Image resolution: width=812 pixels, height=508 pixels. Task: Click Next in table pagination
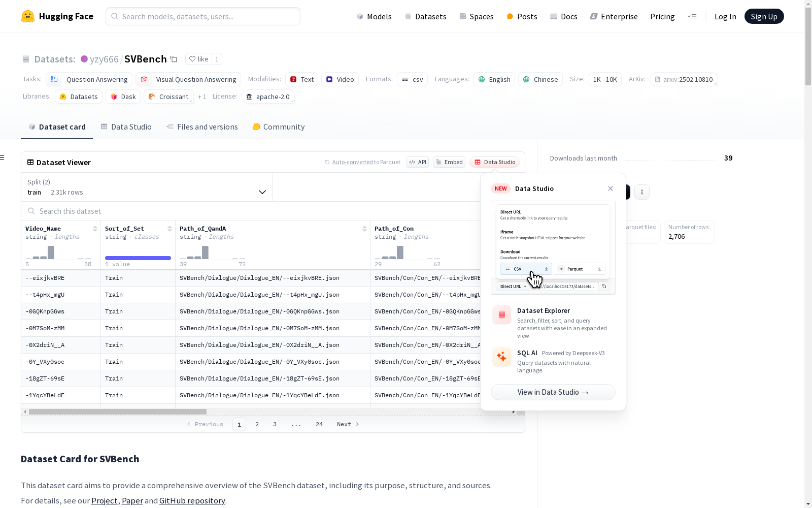coord(348,424)
